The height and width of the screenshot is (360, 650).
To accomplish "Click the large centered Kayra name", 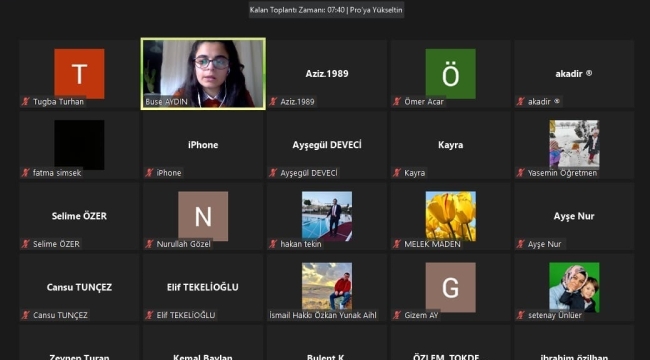I will click(451, 145).
